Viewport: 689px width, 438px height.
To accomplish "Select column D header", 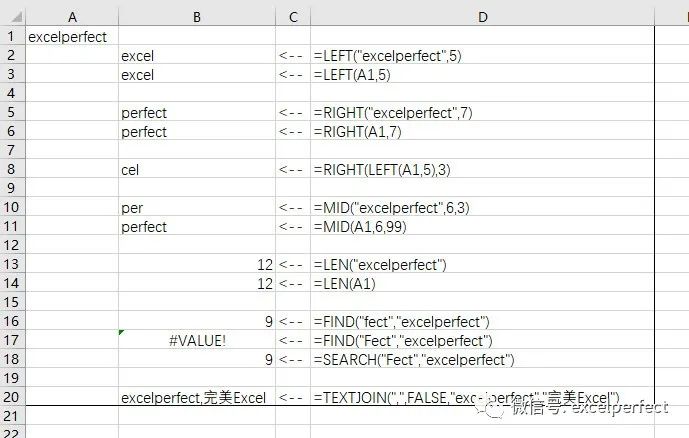I will [x=482, y=17].
